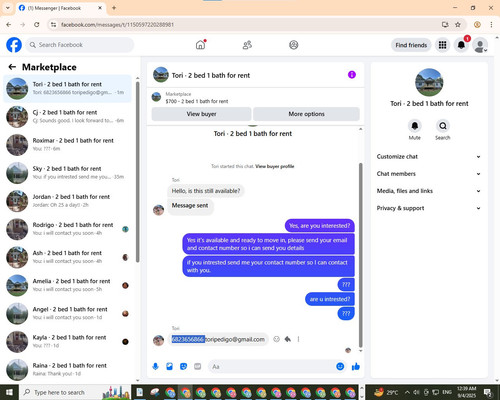Open the $700 - 2 bed 1 bath listing
500x400 pixels.
197,101
